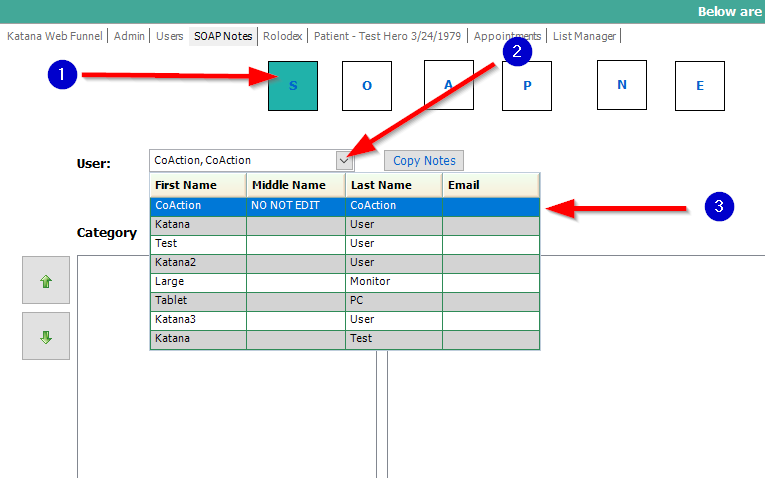Click the Test last name cell
The width and height of the screenshot is (765, 478).
(394, 339)
